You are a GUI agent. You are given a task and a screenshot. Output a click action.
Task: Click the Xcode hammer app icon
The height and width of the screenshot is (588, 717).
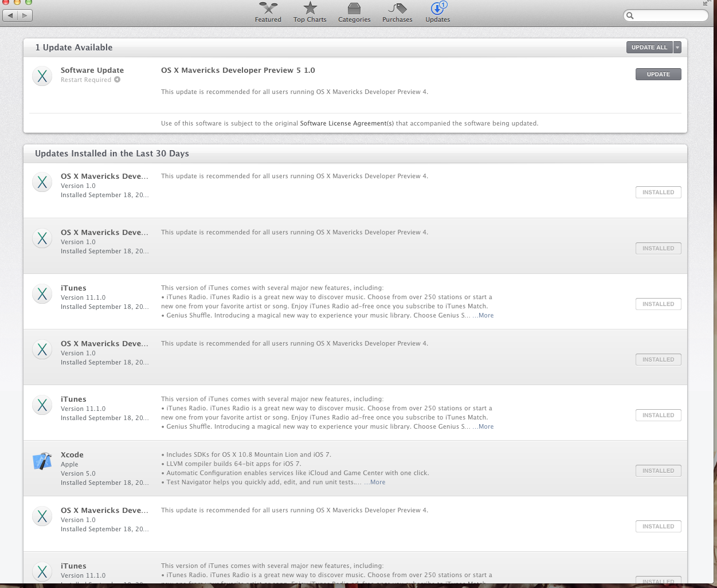click(42, 461)
